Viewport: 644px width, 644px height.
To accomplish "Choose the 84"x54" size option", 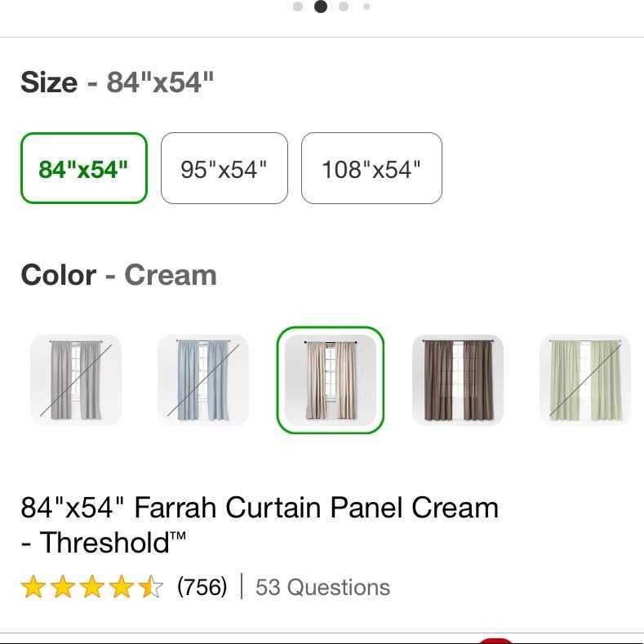I will coord(84,168).
